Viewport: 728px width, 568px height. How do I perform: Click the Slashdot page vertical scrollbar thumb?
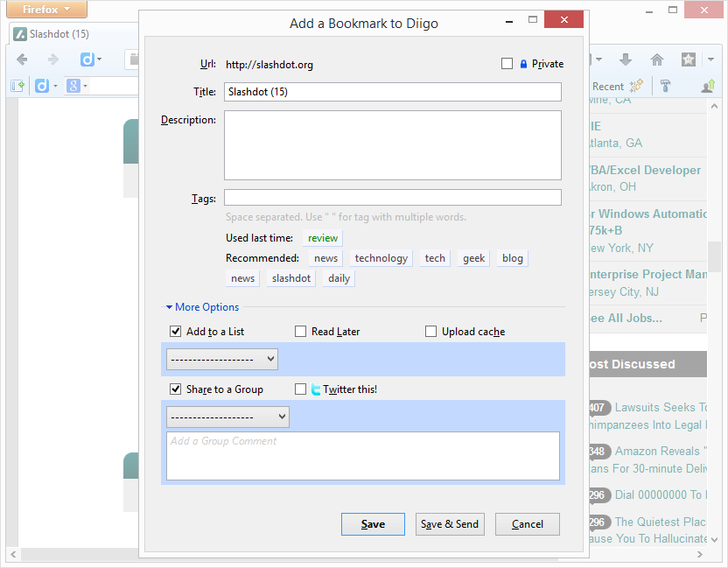[714, 256]
